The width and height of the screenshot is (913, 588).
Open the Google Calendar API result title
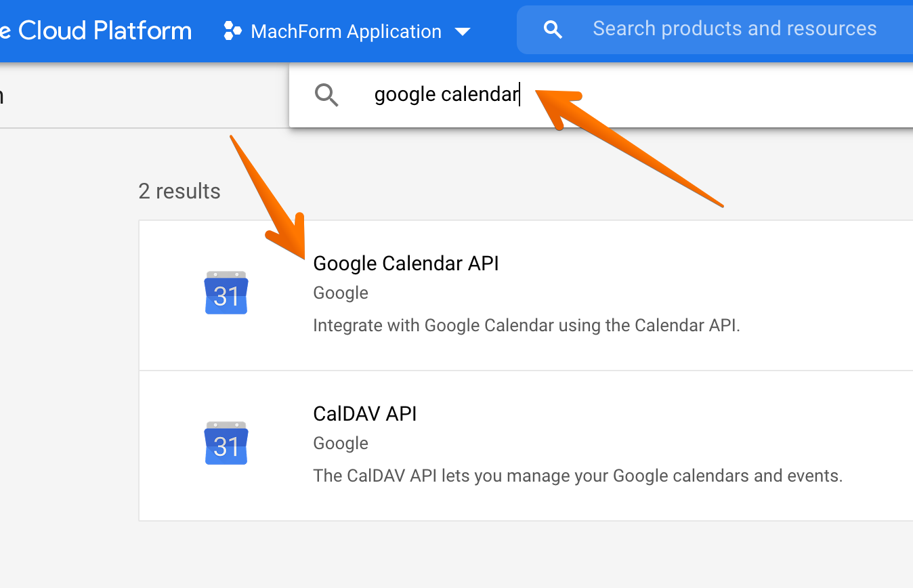[x=406, y=264]
